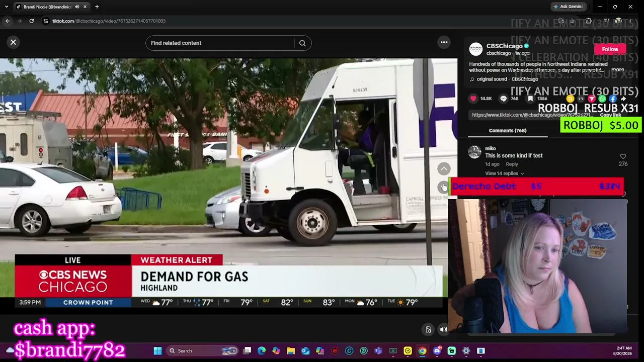This screenshot has width=644, height=362.
Task: Open Outlook from the taskbar
Action: (305, 351)
